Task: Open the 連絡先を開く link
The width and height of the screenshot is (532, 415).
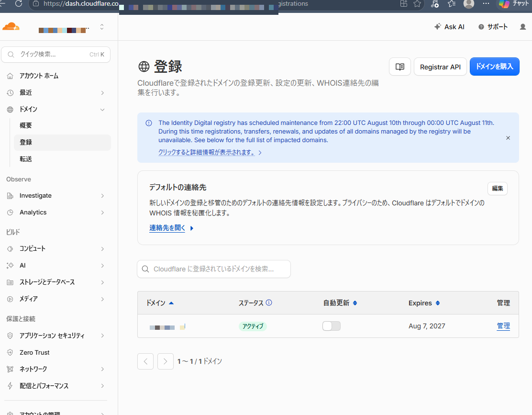Action: pos(167,228)
